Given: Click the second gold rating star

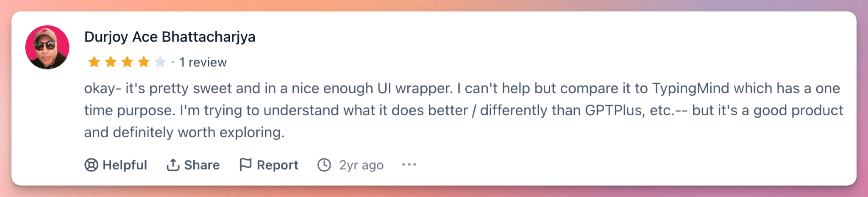Looking at the screenshot, I should (x=111, y=62).
